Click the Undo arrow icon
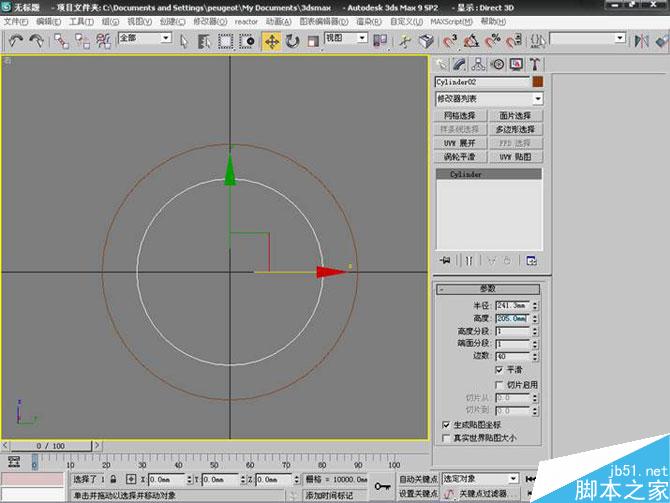The height and width of the screenshot is (503, 670). click(x=17, y=41)
